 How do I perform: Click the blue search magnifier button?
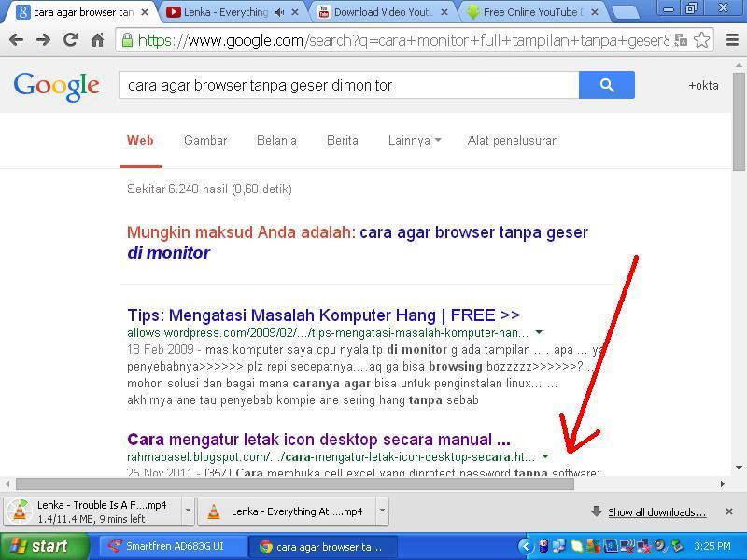click(x=606, y=85)
